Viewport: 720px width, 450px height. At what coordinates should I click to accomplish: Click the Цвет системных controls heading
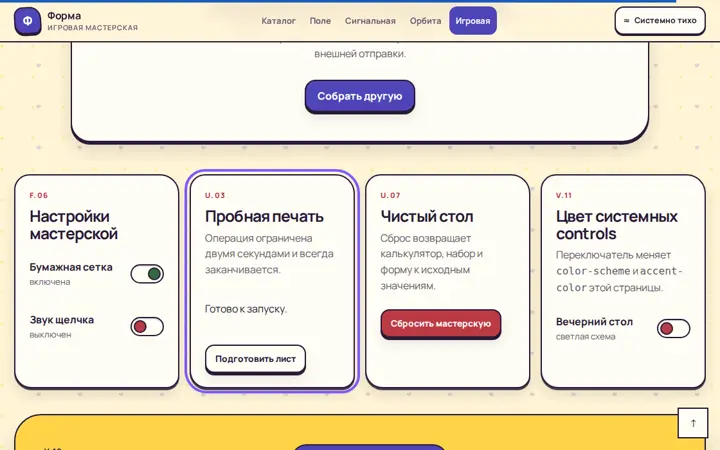pyautogui.click(x=617, y=225)
